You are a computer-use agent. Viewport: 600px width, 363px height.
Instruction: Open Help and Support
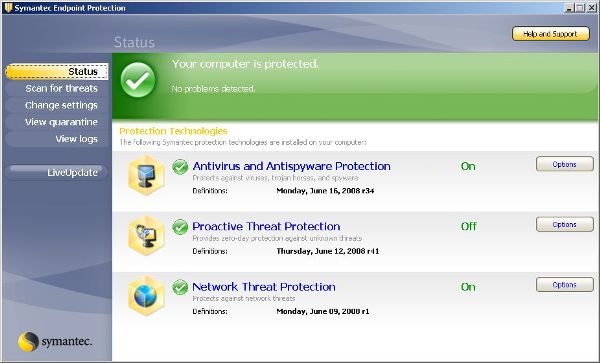click(x=551, y=34)
